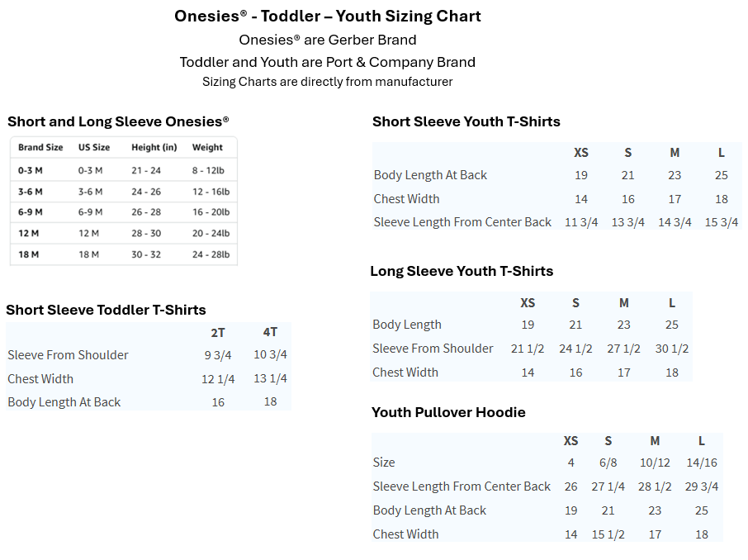This screenshot has width=748, height=560.
Task: Click the Onesies Toddler Youth Sizing Chart title
Action: [x=327, y=17]
